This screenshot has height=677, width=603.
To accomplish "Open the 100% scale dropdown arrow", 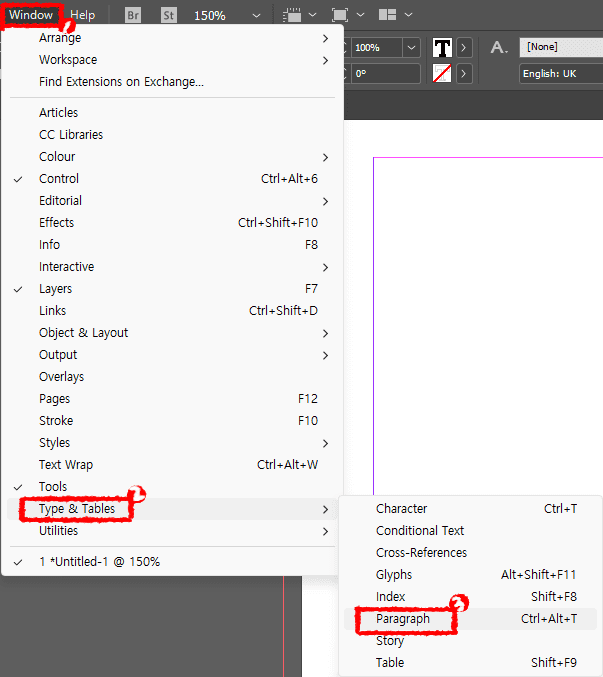I will 411,47.
